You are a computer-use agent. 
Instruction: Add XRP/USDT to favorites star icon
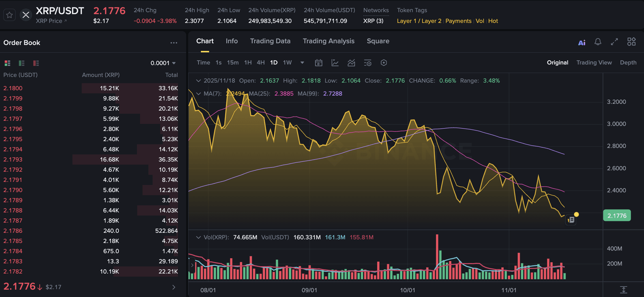[9, 15]
